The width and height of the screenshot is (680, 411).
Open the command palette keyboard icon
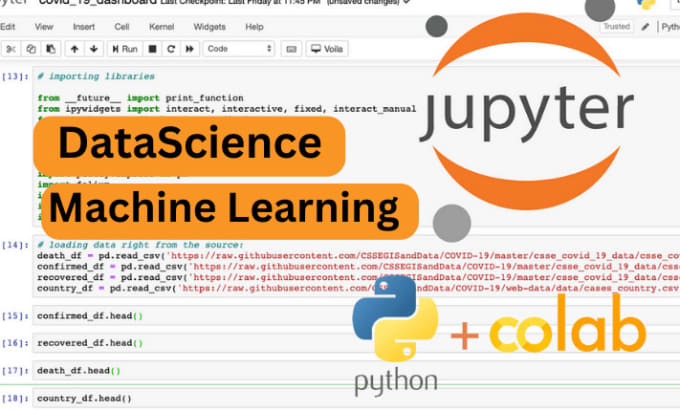coord(291,49)
